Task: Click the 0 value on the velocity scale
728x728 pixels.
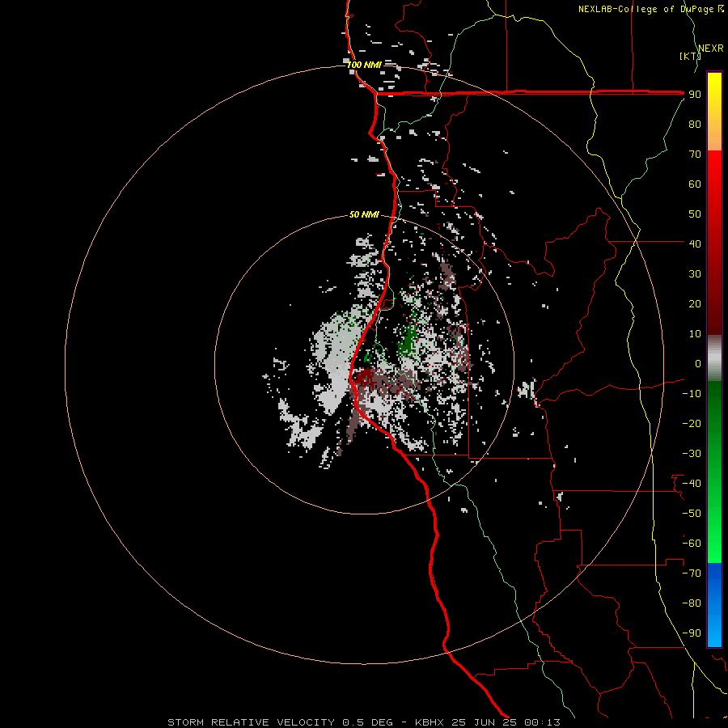Action: tap(698, 364)
